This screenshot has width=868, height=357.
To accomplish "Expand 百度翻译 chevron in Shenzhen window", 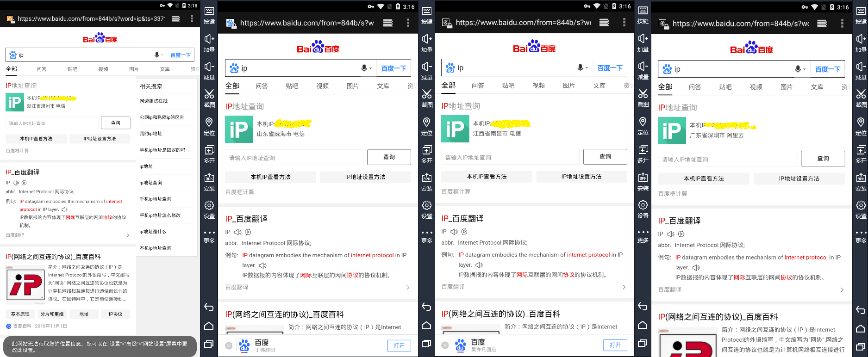I will [842, 290].
